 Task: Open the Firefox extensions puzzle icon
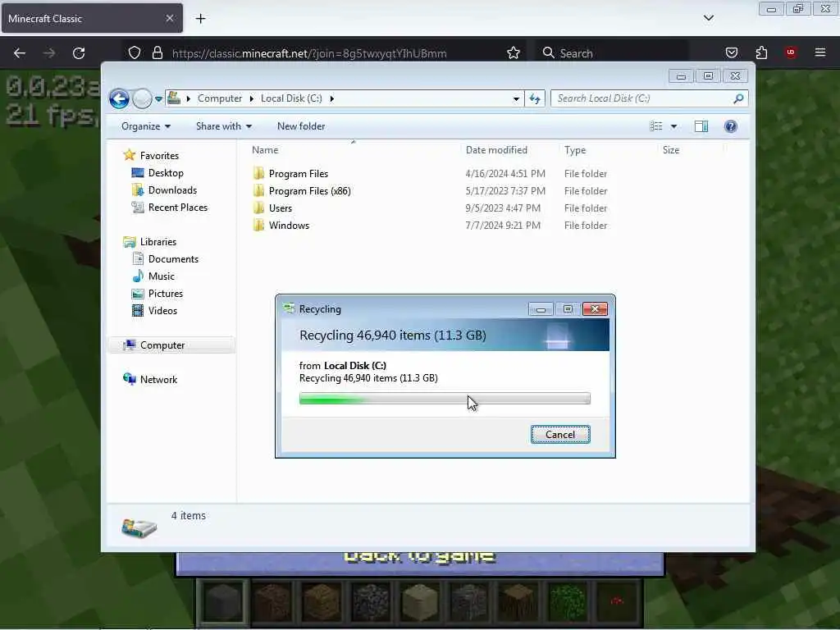click(761, 52)
